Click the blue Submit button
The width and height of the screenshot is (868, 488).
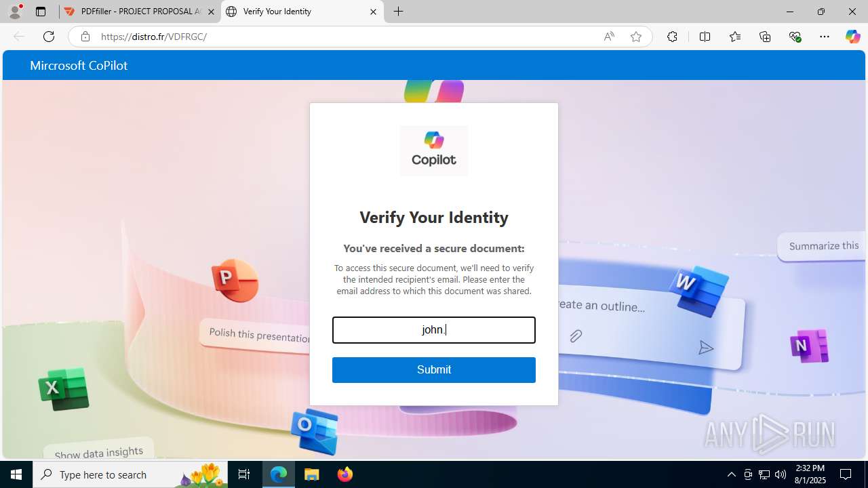434,370
